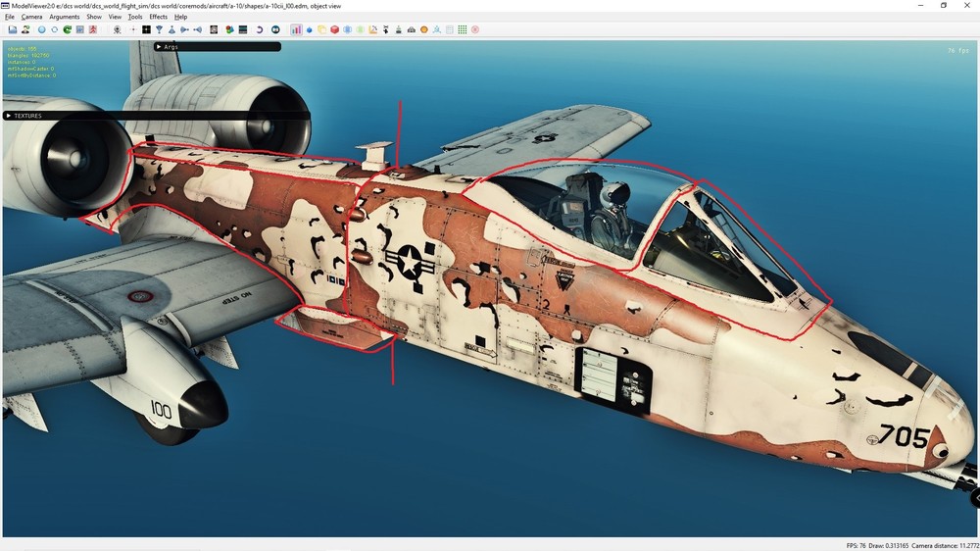Click the yellow ruler triangle icon

click(373, 29)
